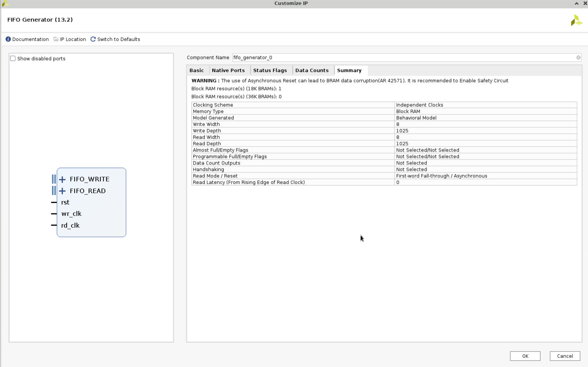
Task: Click the rst port label in diagram
Action: [x=66, y=202]
